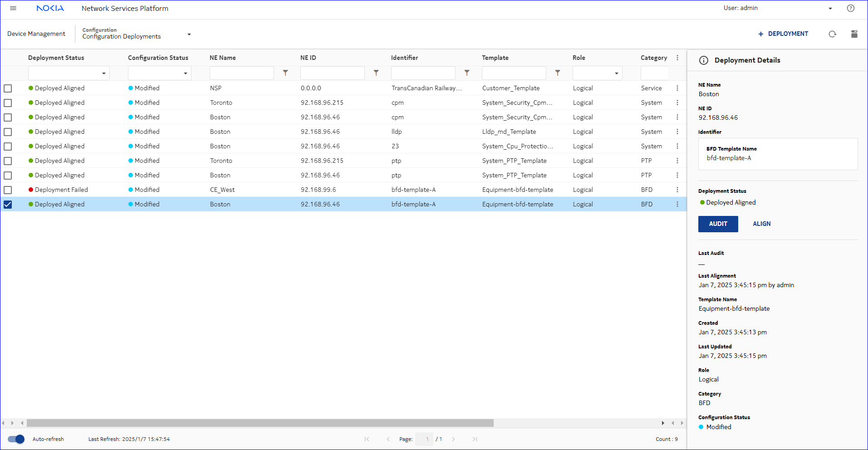868x450 pixels.
Task: Go to next page arrow
Action: tap(453, 439)
